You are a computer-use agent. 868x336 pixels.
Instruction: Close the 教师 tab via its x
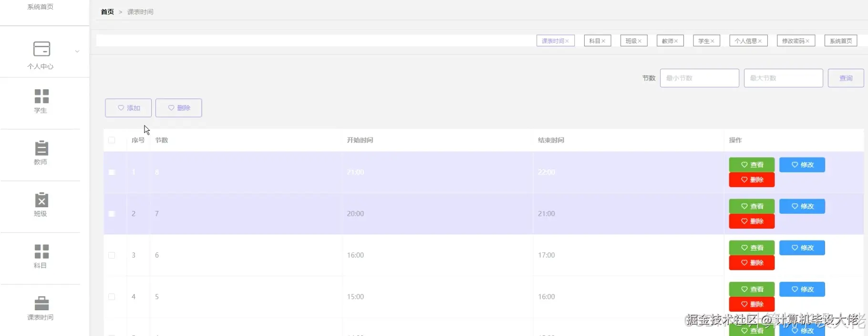click(x=676, y=41)
